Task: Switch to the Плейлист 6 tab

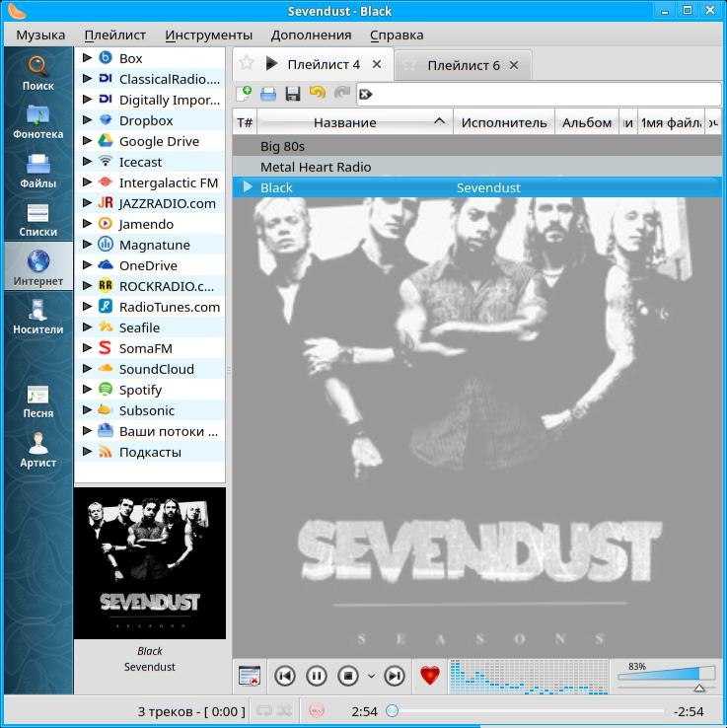Action: 464,65
